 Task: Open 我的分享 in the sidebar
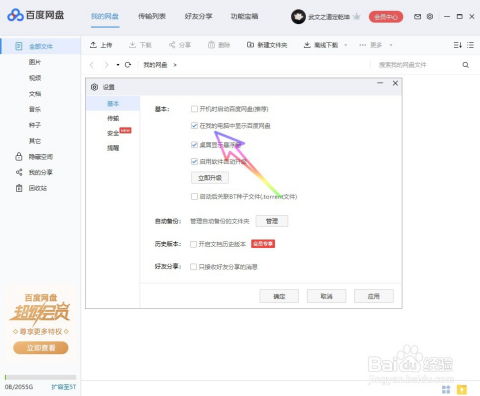(34, 172)
